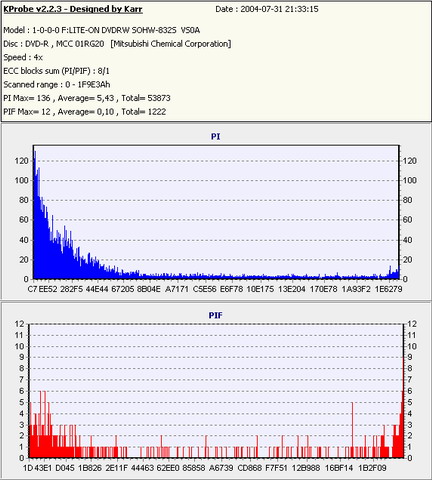Select the scan Date timestamp text
The height and width of the screenshot is (480, 432).
coord(267,9)
